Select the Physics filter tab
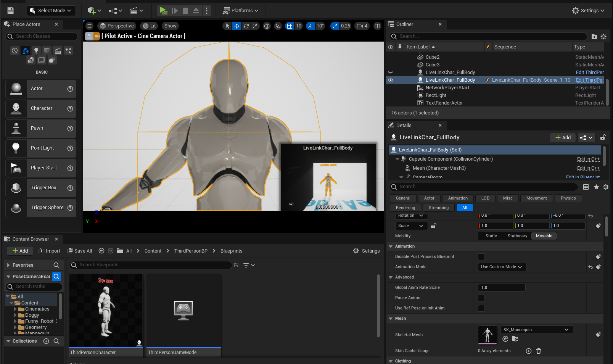613x364 pixels. click(568, 198)
